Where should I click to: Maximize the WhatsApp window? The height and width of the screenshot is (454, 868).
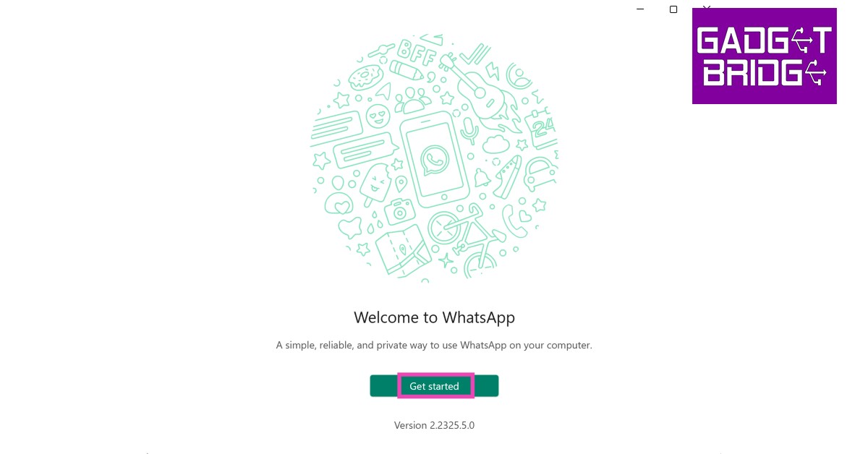pos(673,9)
